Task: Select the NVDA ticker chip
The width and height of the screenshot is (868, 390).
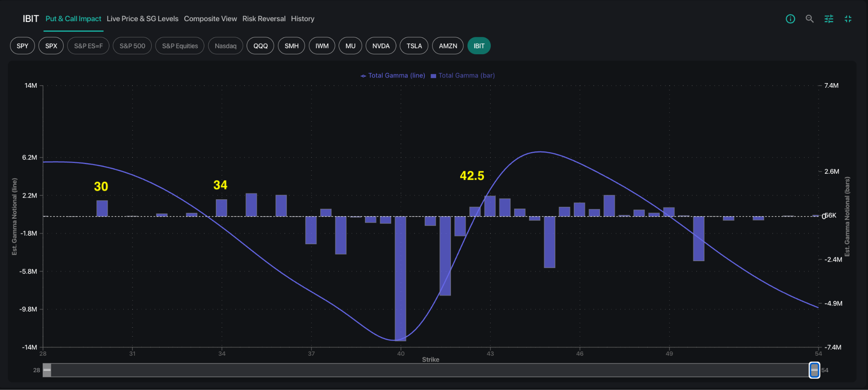Action: (x=381, y=46)
